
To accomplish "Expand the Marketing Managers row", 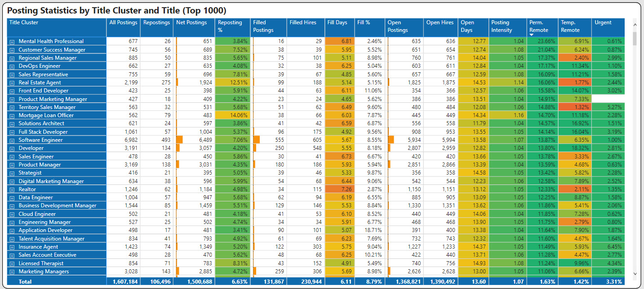I will [x=12, y=272].
